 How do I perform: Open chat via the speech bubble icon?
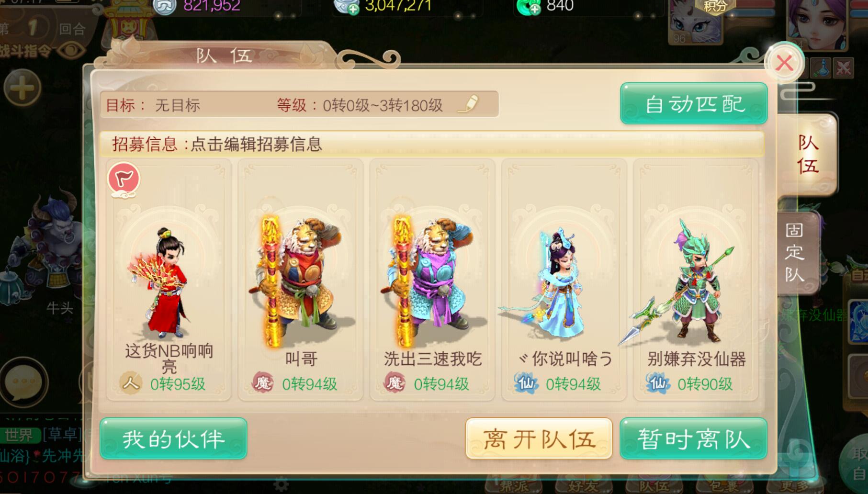[23, 382]
